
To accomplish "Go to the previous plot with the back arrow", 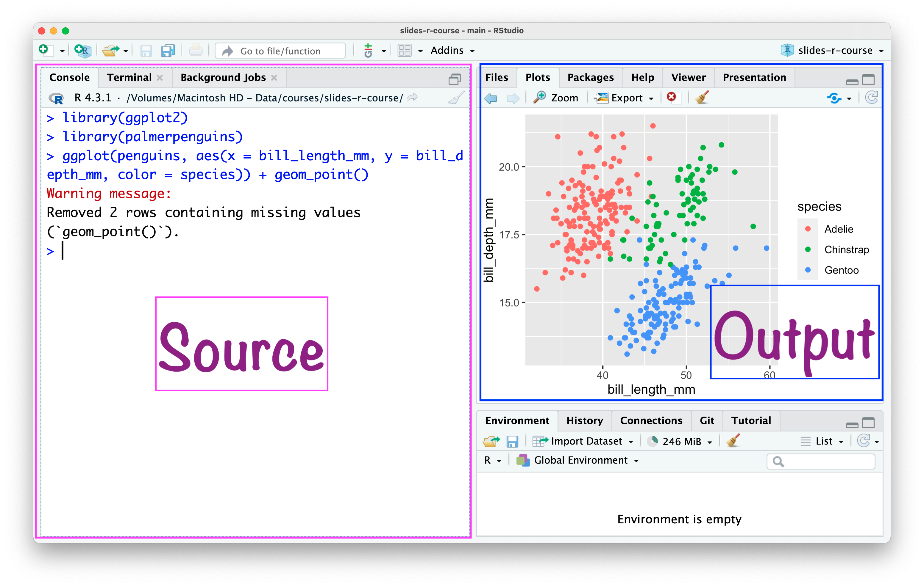I will pyautogui.click(x=491, y=98).
